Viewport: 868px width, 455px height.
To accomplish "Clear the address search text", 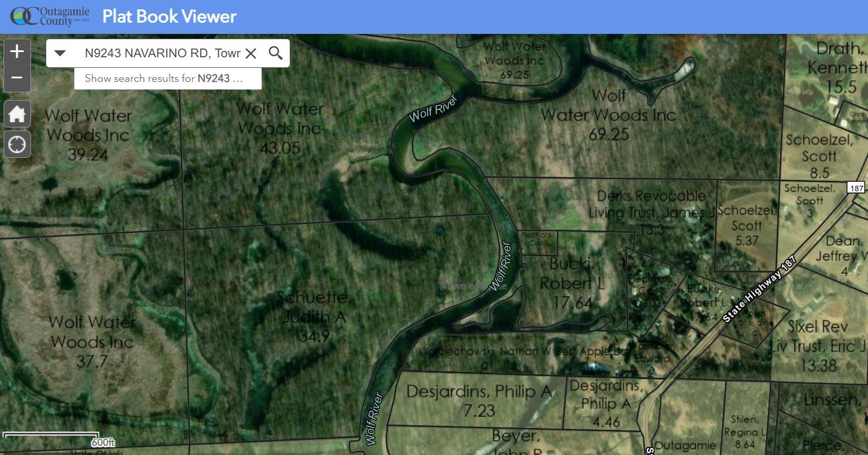I will click(x=251, y=53).
